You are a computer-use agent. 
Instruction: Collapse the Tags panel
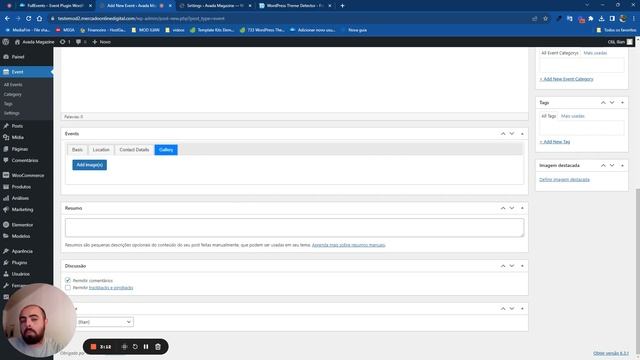[x=622, y=103]
